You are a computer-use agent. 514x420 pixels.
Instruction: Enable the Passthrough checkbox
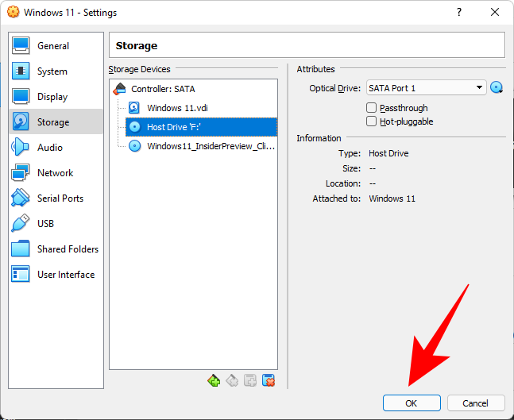[372, 108]
